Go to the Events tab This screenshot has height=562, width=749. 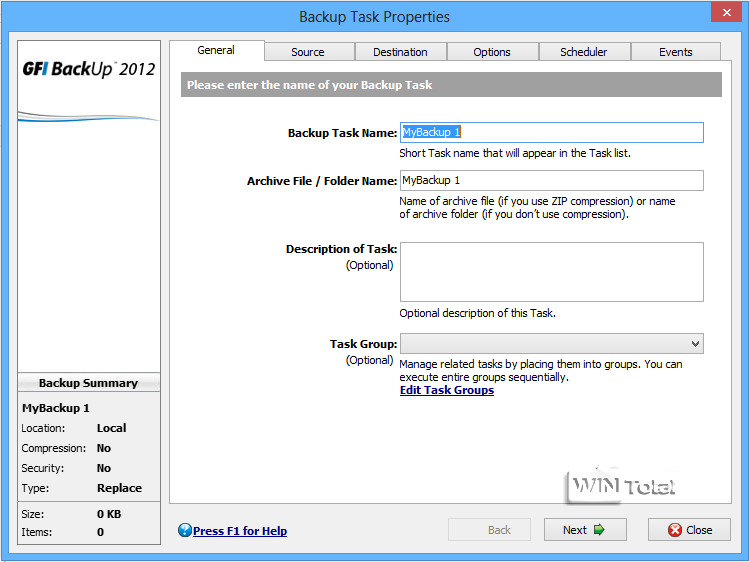[675, 52]
